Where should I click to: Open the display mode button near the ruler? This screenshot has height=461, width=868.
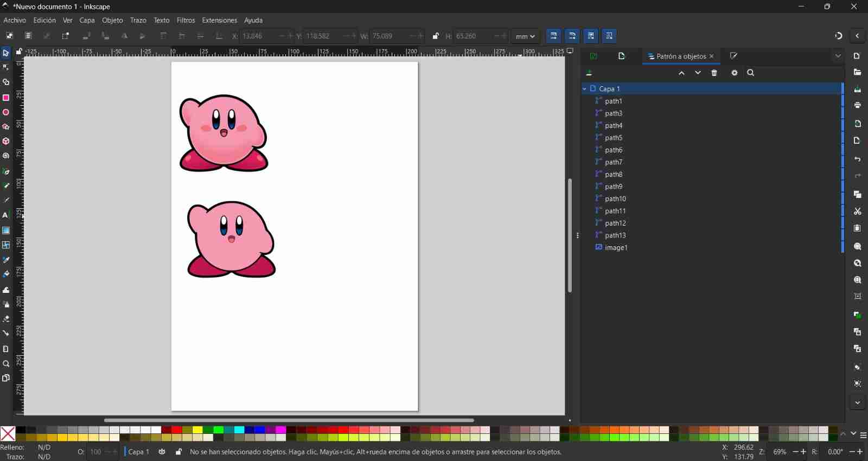coord(570,51)
